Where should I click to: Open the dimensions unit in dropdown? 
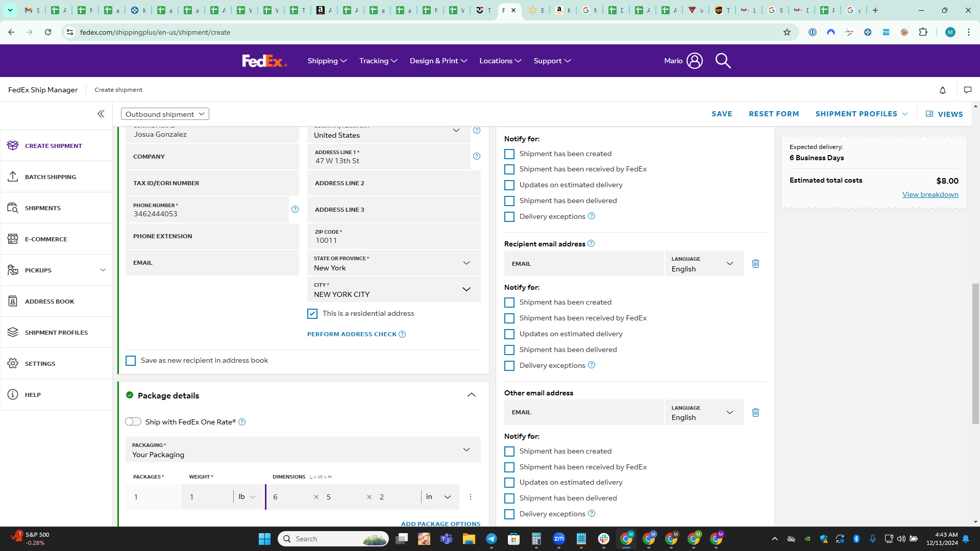tap(439, 497)
